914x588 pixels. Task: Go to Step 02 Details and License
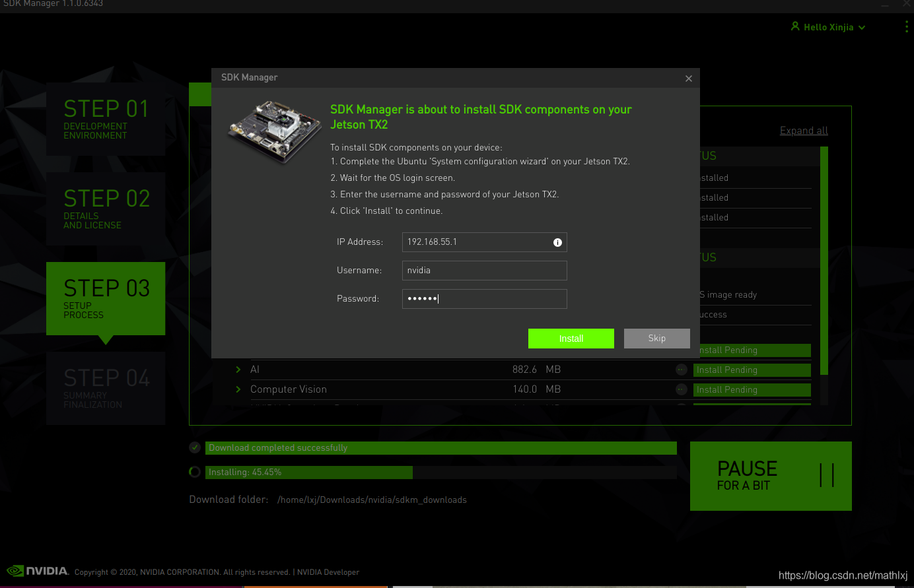(x=106, y=209)
